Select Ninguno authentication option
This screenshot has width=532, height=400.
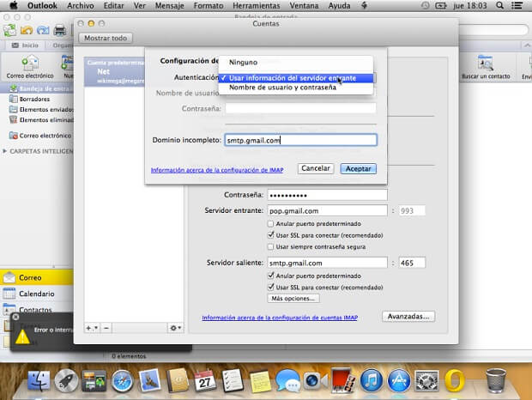coord(296,63)
